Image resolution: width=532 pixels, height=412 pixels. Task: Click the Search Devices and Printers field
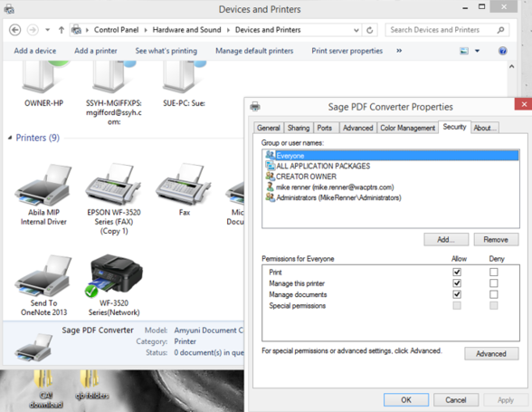tap(447, 30)
